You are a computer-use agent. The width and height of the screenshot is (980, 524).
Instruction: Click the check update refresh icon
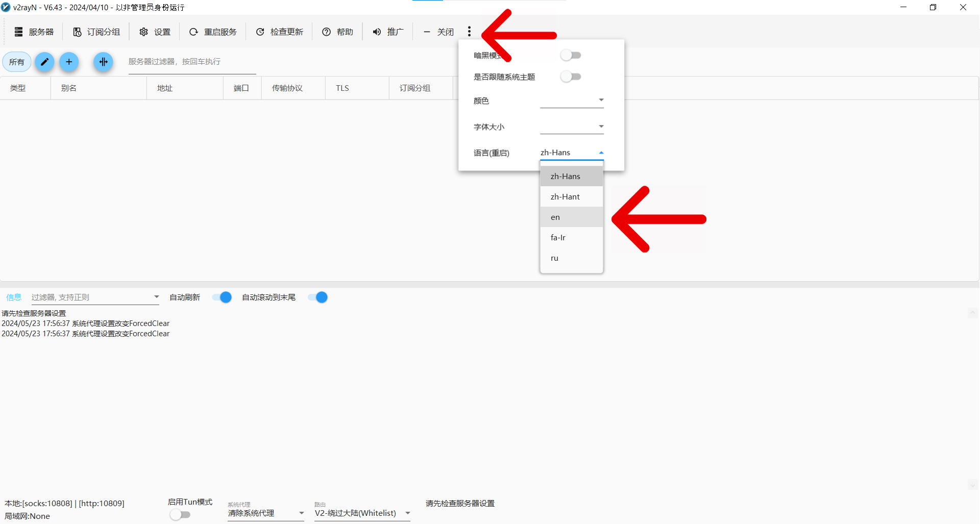(x=260, y=32)
